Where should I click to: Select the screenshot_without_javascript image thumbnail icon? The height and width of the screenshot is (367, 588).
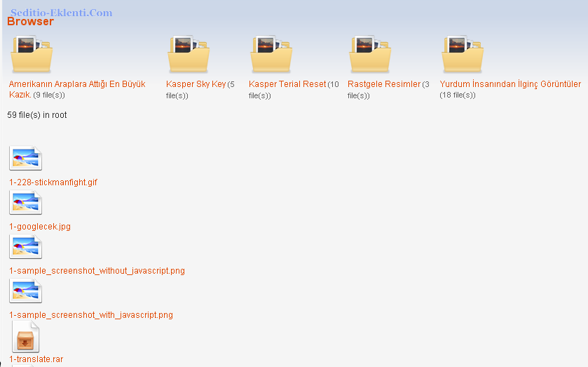coord(26,247)
